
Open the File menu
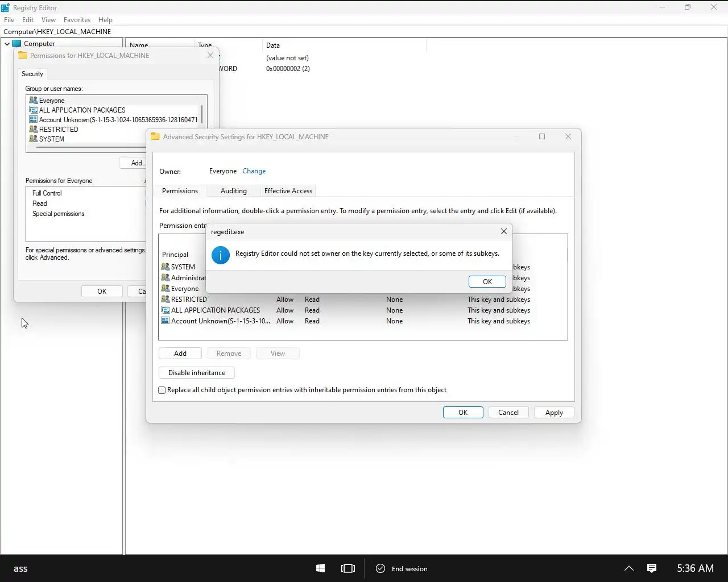pos(9,19)
